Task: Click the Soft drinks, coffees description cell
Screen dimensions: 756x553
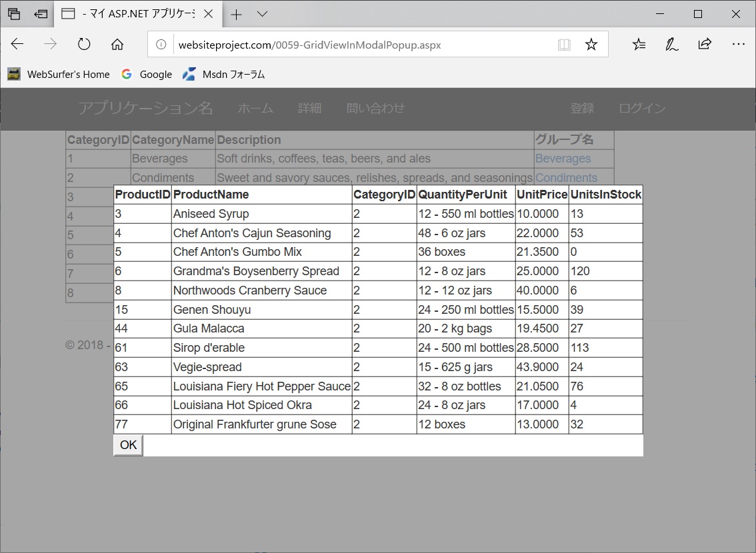Action: [375, 159]
